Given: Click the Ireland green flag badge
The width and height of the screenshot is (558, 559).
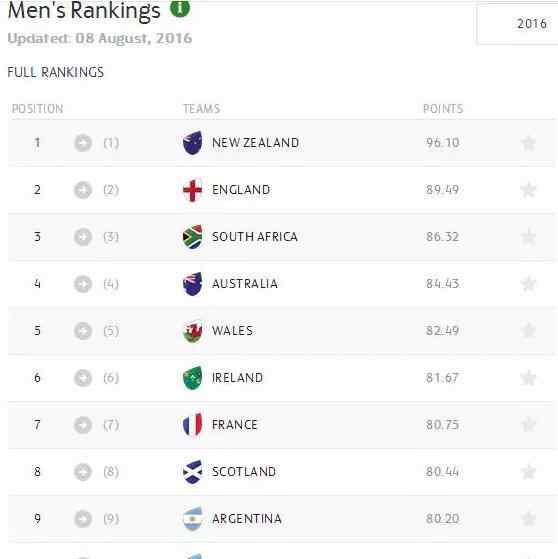Looking at the screenshot, I should (192, 378).
